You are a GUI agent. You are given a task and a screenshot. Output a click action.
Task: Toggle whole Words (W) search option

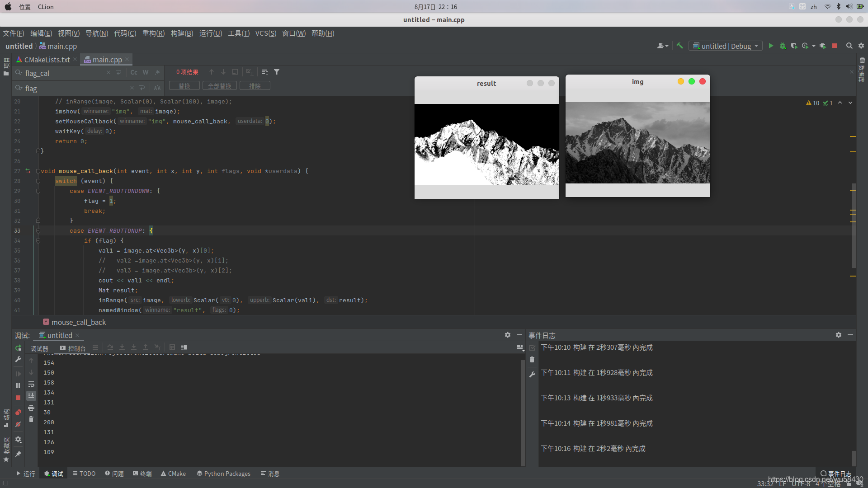[x=146, y=72]
